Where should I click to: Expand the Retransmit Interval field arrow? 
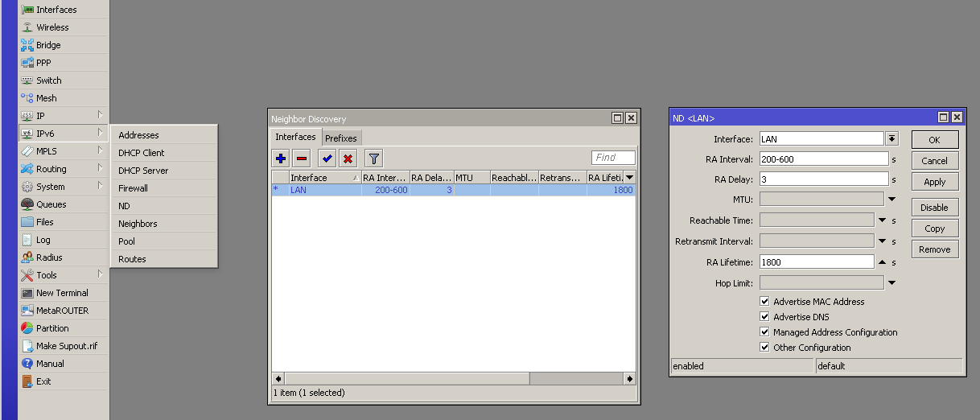tap(882, 241)
